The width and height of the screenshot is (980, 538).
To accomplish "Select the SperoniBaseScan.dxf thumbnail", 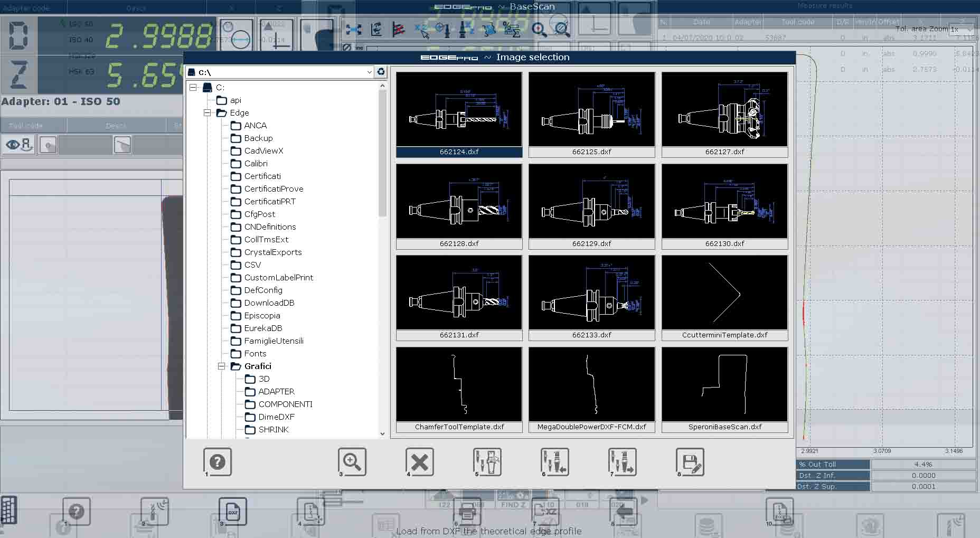I will tap(724, 389).
